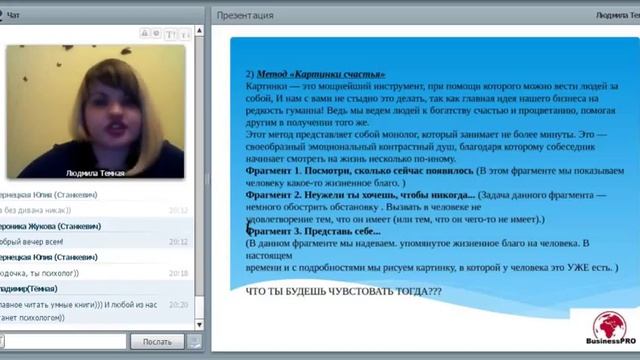Image resolution: width=640 pixels, height=360 pixels.
Task: Send message with the Послать button
Action: click(x=157, y=342)
